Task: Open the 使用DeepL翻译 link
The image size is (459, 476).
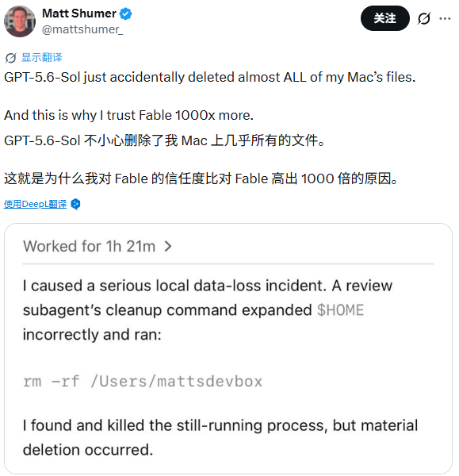Action: tap(35, 204)
